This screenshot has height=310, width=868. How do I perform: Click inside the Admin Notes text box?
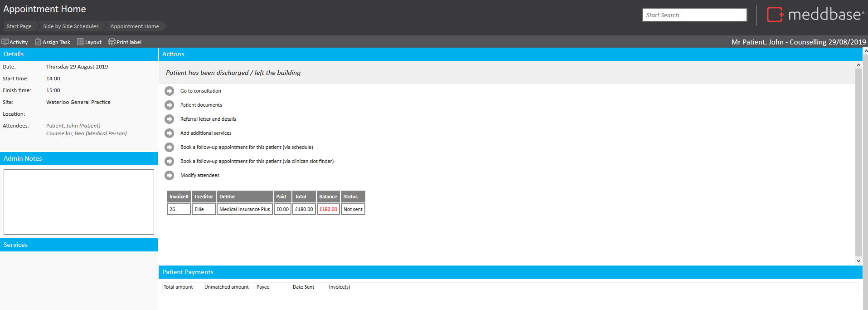click(x=79, y=202)
